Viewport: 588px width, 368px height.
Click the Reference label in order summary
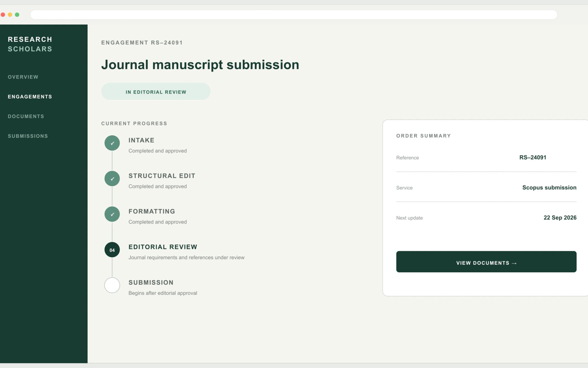point(408,158)
